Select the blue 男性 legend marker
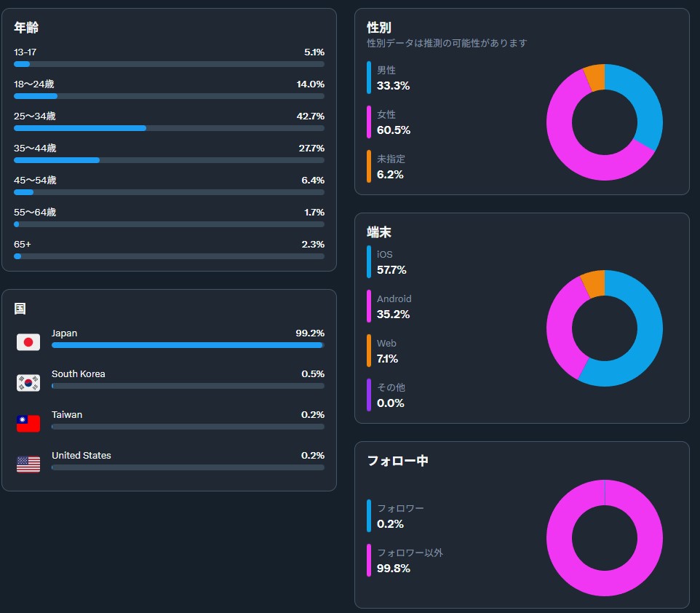The height and width of the screenshot is (613, 700). (x=369, y=77)
